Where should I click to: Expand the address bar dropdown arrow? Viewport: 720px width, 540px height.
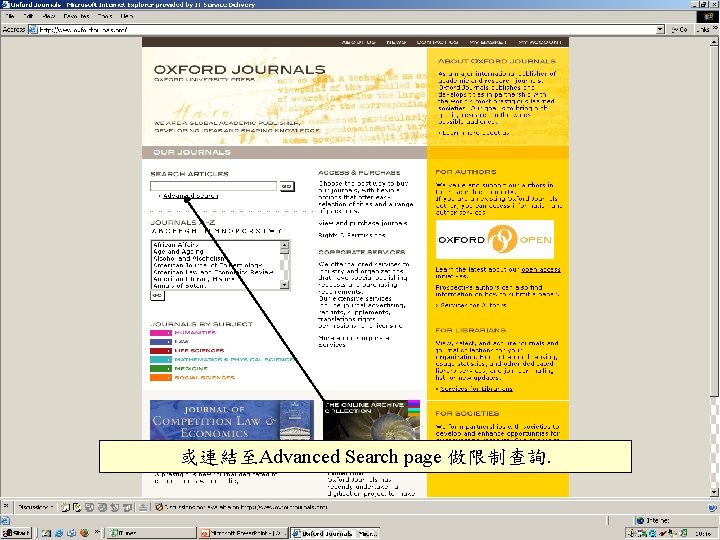tap(660, 29)
